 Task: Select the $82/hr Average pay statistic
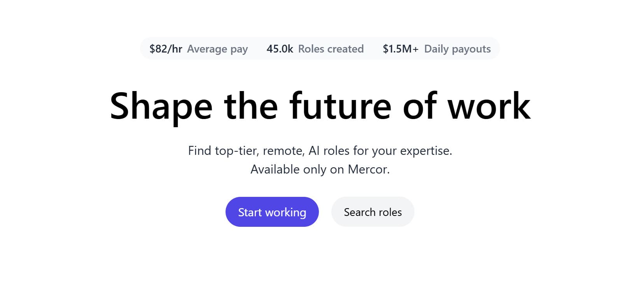coord(198,49)
